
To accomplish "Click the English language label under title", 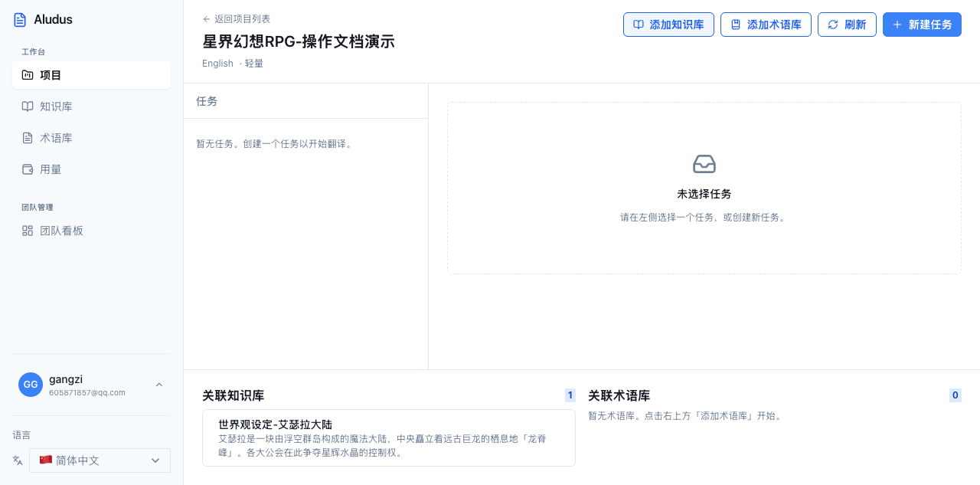I will [217, 64].
